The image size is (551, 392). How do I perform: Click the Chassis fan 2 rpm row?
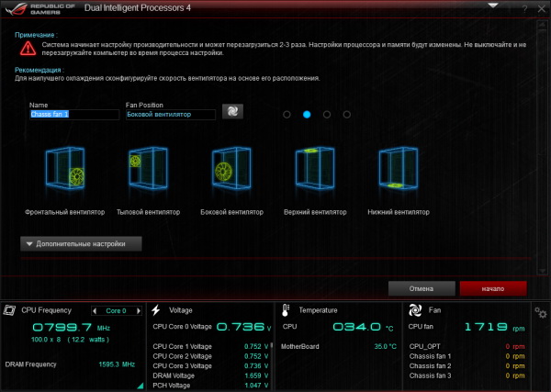[x=467, y=366]
